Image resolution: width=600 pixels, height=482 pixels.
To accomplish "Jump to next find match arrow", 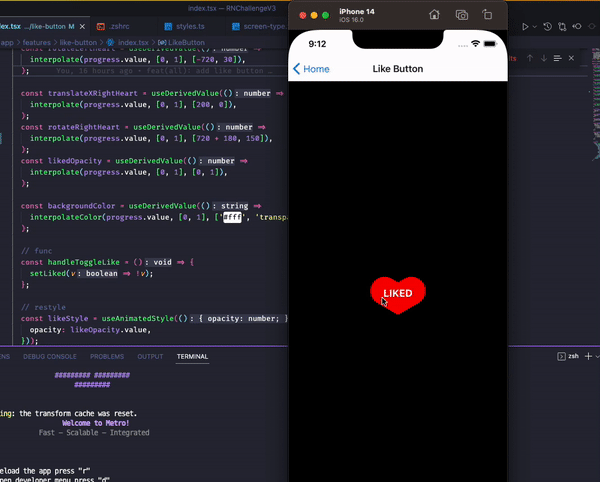I will (544, 58).
